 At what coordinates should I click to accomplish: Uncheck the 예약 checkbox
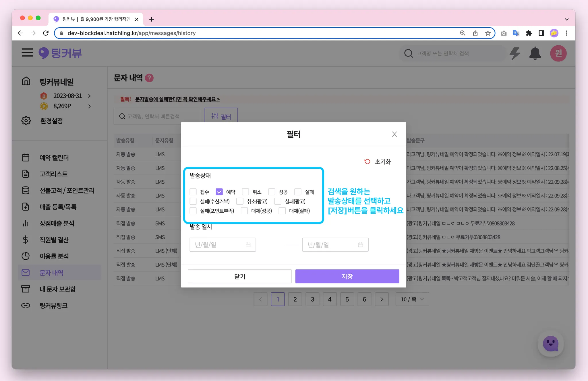[219, 192]
